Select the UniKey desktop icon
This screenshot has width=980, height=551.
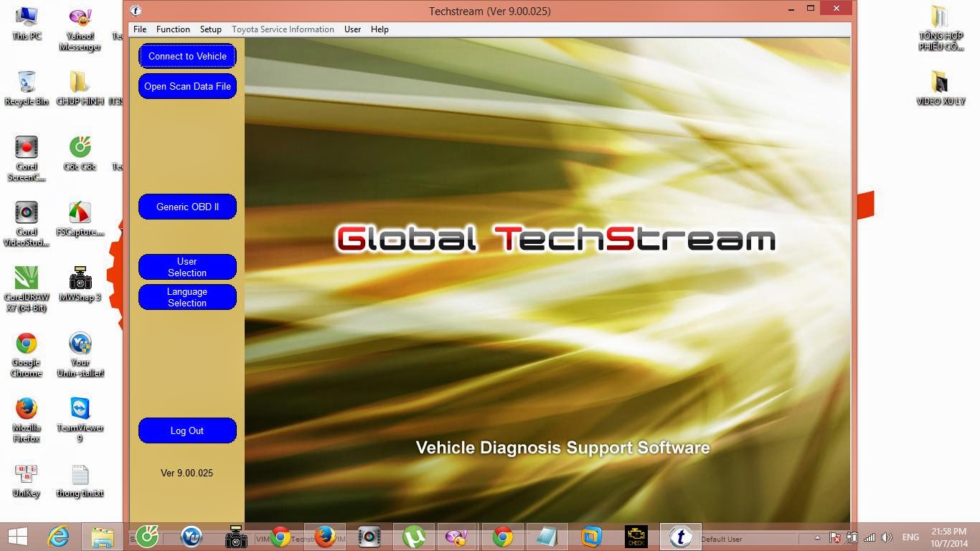coord(27,480)
